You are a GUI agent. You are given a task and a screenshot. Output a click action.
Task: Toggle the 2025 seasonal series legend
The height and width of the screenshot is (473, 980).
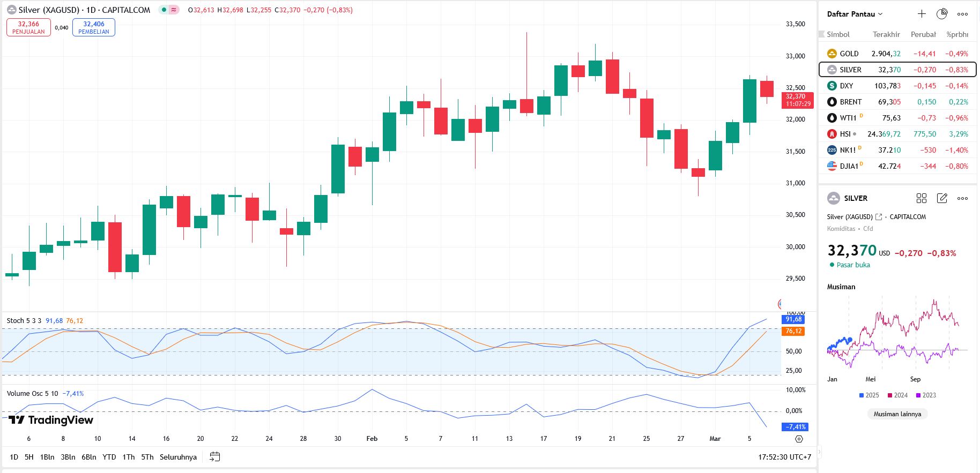pos(868,395)
